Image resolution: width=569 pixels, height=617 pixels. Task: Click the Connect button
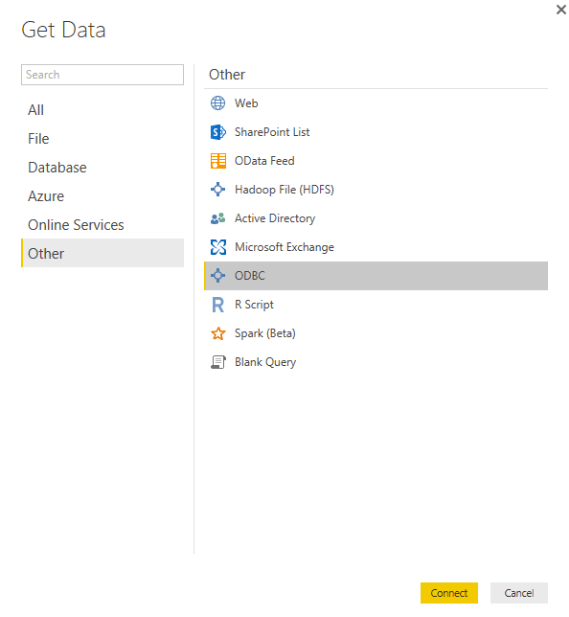click(449, 593)
